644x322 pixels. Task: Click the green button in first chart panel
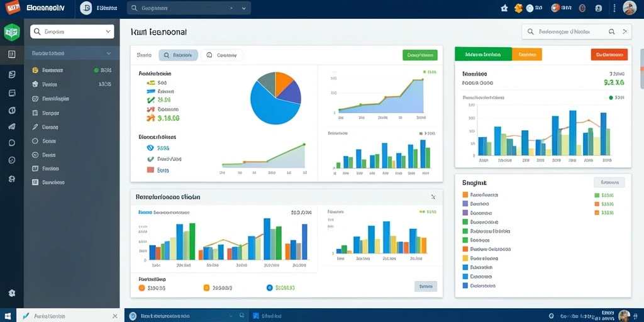(419, 55)
